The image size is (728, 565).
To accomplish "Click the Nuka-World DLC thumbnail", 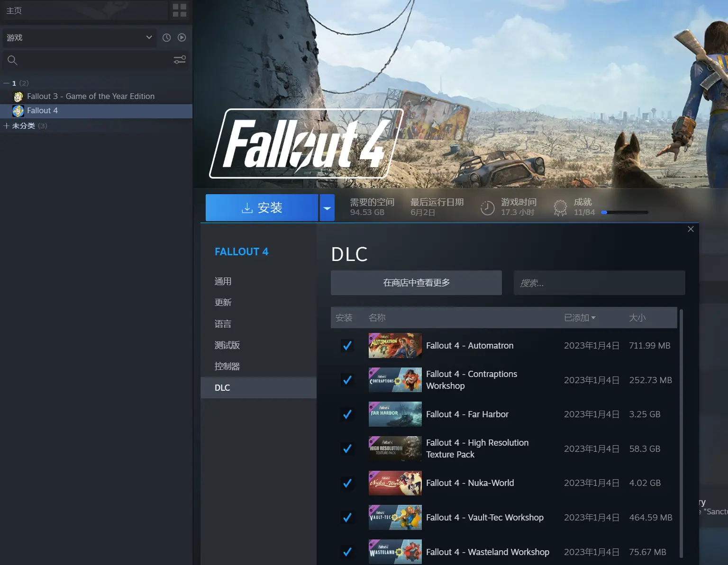I will click(395, 483).
